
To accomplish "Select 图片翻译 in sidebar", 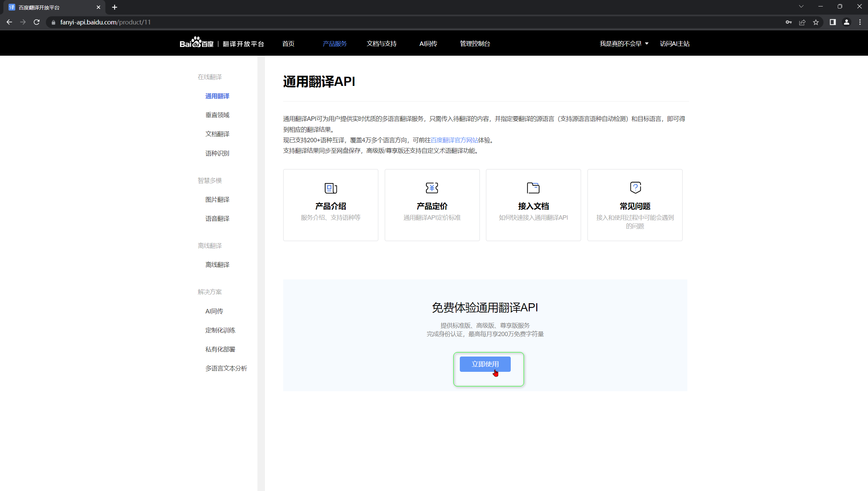I will click(x=217, y=199).
